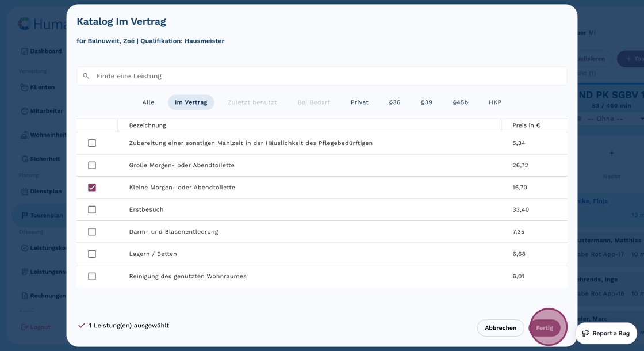Click the Logout icon
Viewport: 644px width, 351px height.
(25, 327)
